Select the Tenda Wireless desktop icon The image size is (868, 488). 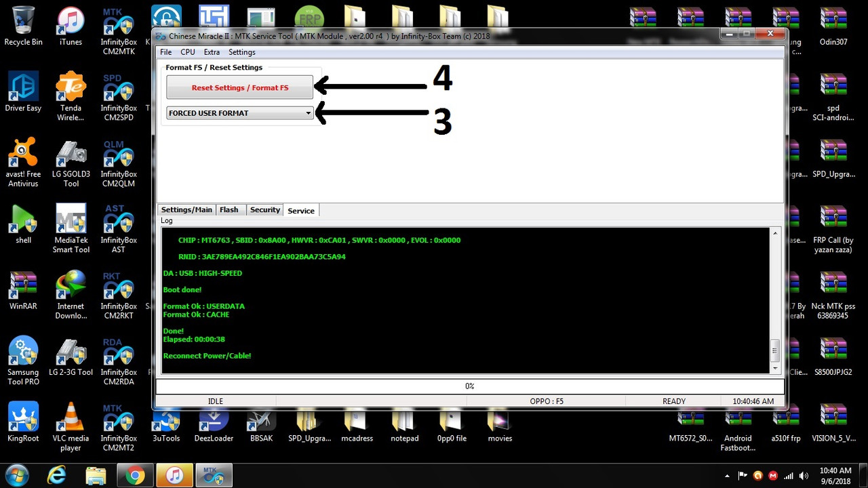point(71,98)
